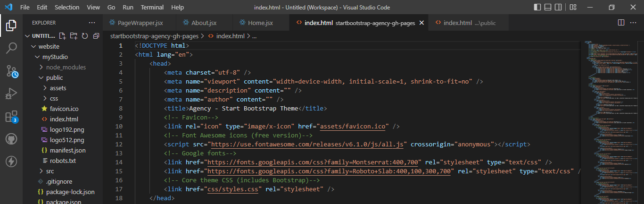Follow the css/styles.css link

point(233,189)
